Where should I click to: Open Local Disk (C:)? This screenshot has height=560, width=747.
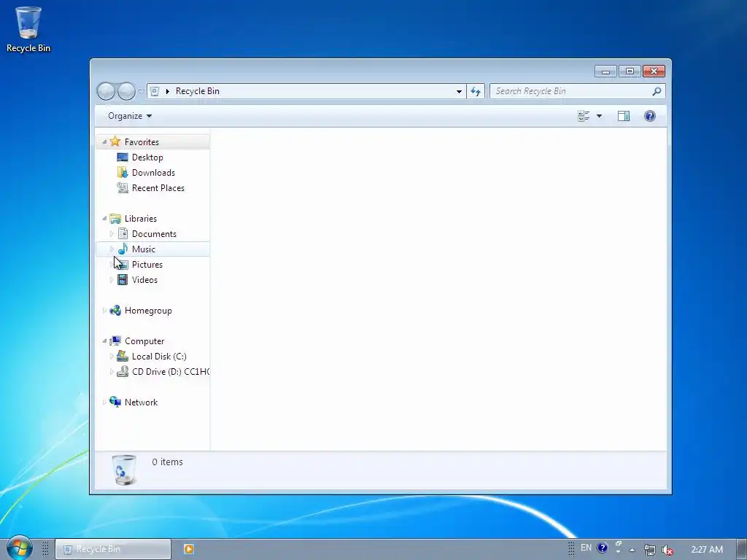[159, 356]
